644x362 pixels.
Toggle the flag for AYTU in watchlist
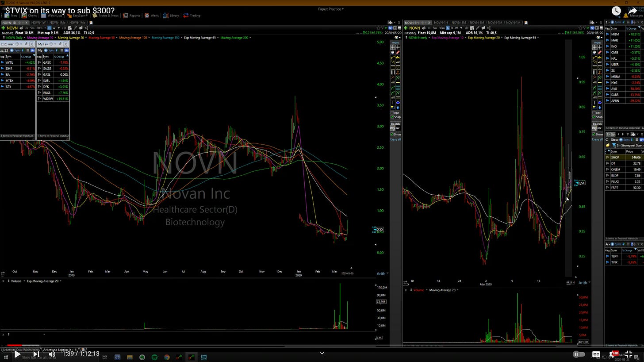(2, 62)
